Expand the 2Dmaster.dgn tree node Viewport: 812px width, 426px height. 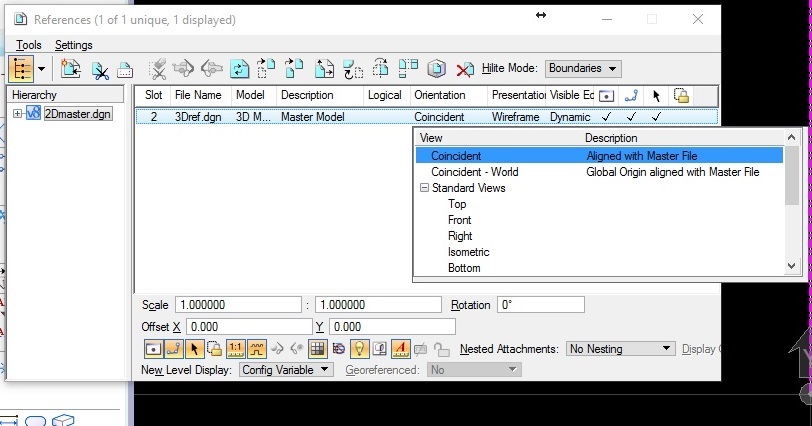click(x=17, y=113)
